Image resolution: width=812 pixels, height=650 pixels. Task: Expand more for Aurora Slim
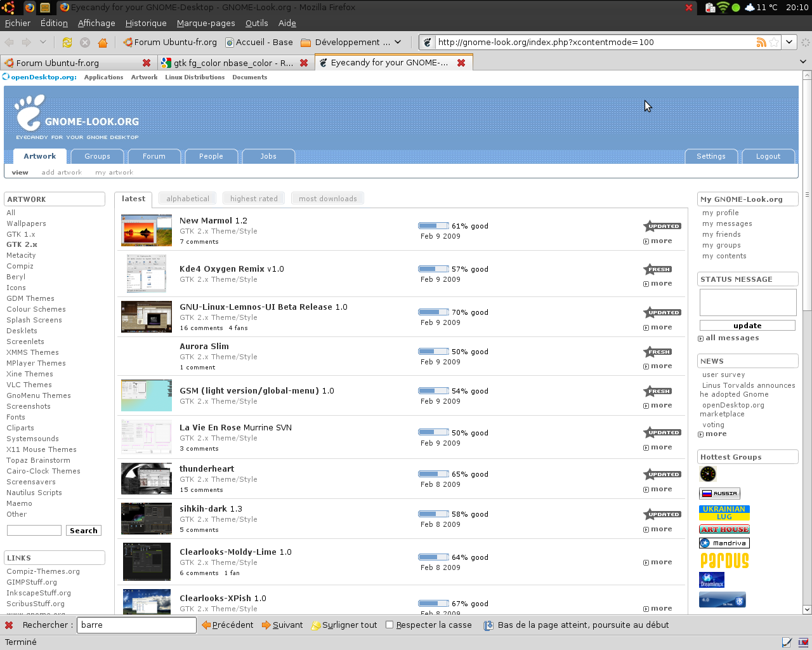click(658, 366)
